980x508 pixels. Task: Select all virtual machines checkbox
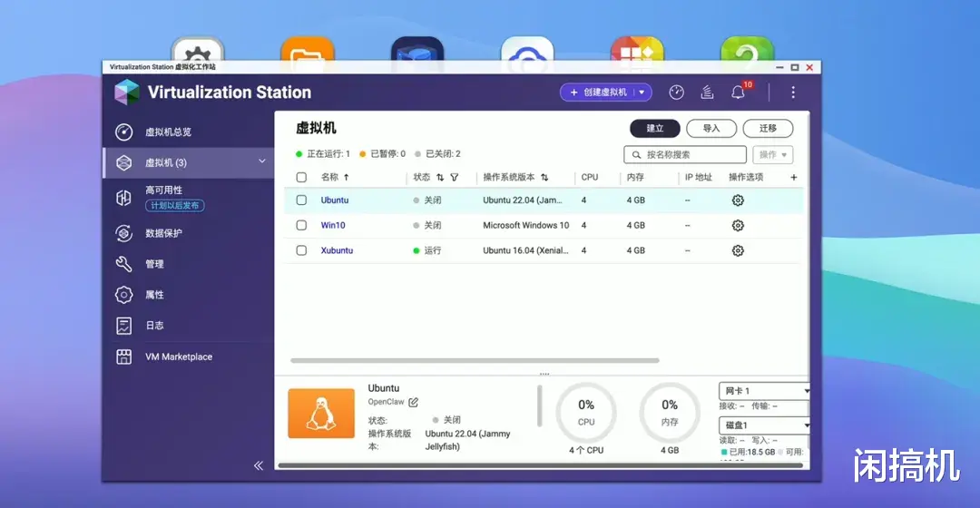pos(301,178)
